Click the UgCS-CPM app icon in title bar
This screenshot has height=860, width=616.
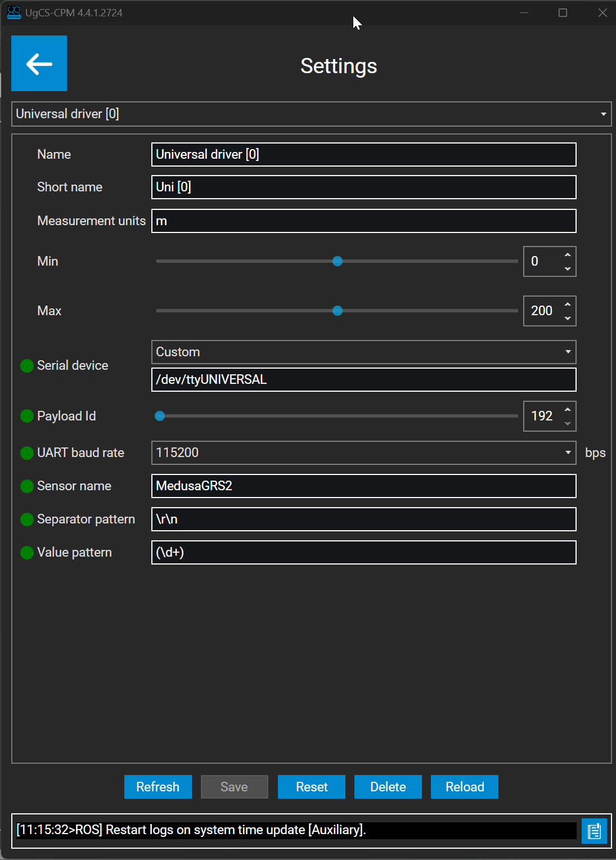pos(14,12)
